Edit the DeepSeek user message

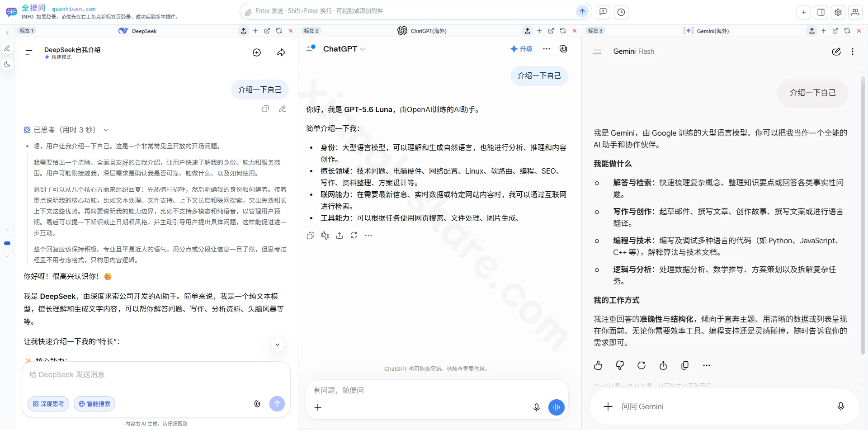point(283,109)
